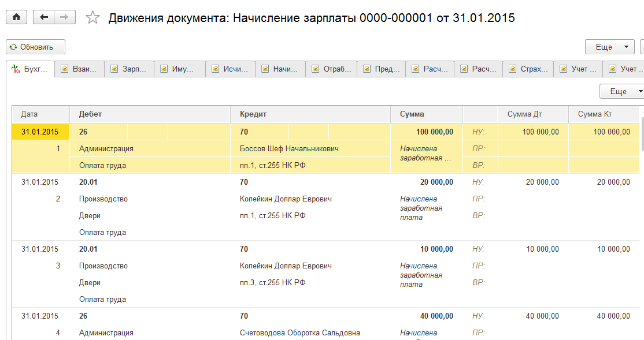Click Боссов Шеф Начальникович cell
Screen dimensions: 644x340
(x=310, y=148)
